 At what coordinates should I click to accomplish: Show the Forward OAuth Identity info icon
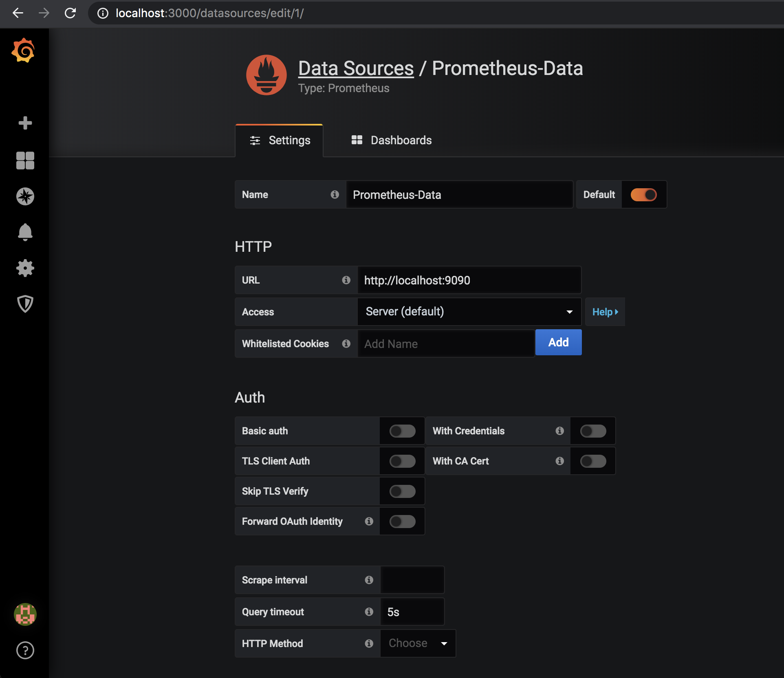point(369,521)
